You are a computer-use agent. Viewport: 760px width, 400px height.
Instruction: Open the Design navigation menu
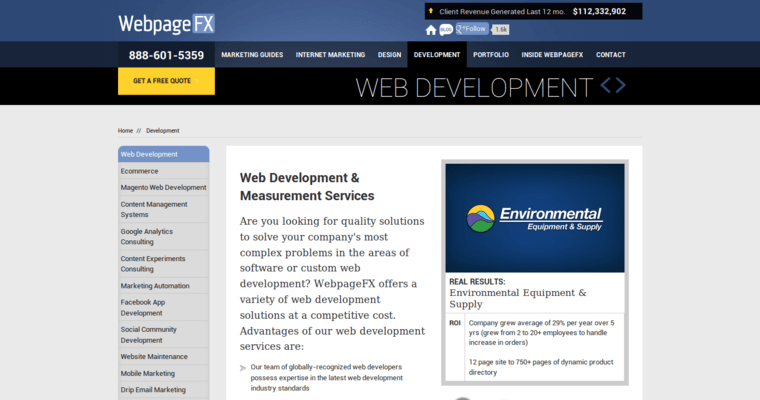389,55
